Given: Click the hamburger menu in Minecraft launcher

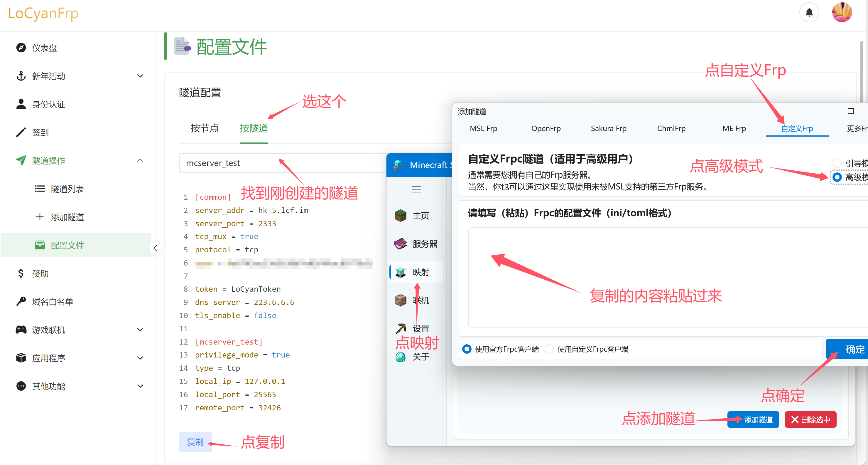Looking at the screenshot, I should [416, 189].
